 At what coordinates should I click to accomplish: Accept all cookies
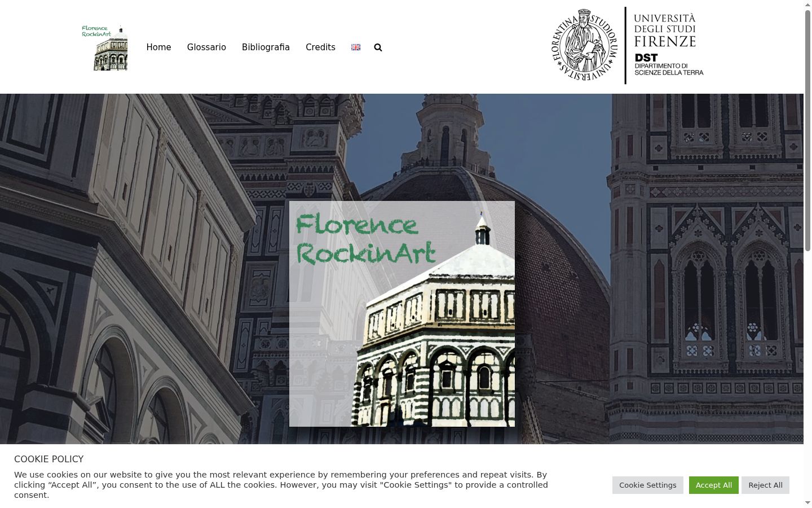coord(714,485)
